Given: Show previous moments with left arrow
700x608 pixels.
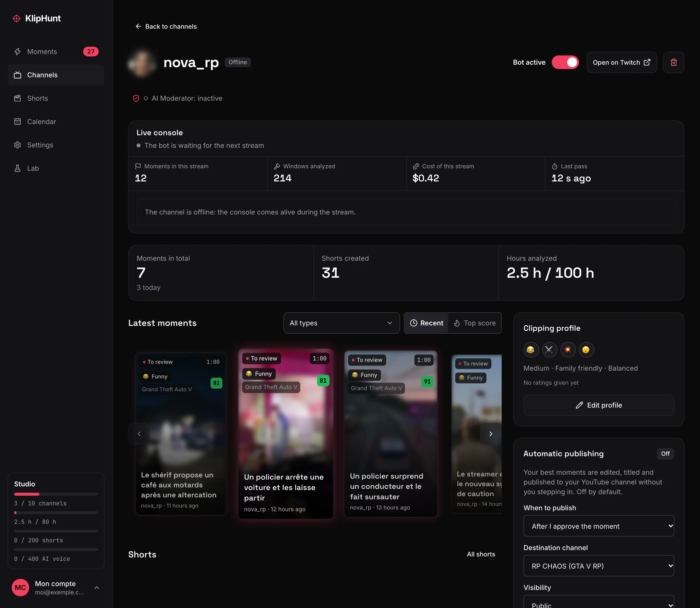Looking at the screenshot, I should point(139,434).
